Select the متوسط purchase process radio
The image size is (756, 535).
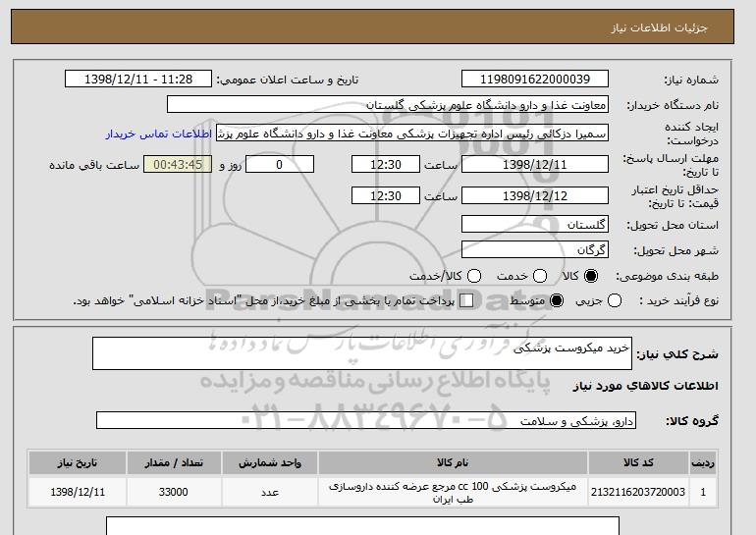pos(557,300)
